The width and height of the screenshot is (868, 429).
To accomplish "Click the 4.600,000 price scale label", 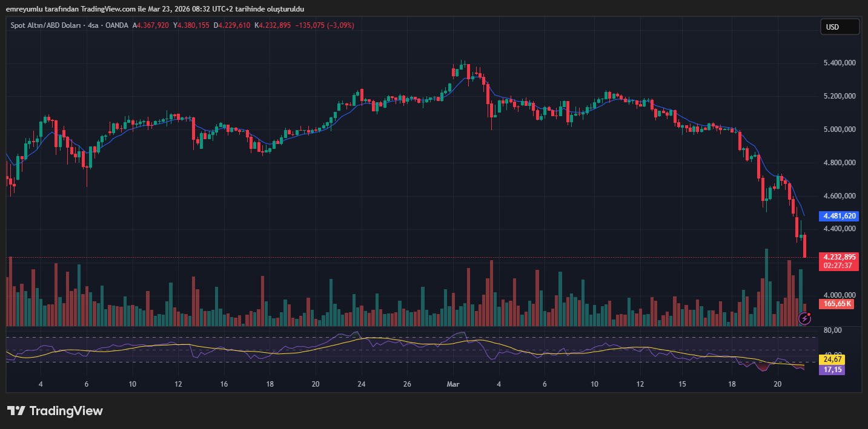I will coord(840,196).
